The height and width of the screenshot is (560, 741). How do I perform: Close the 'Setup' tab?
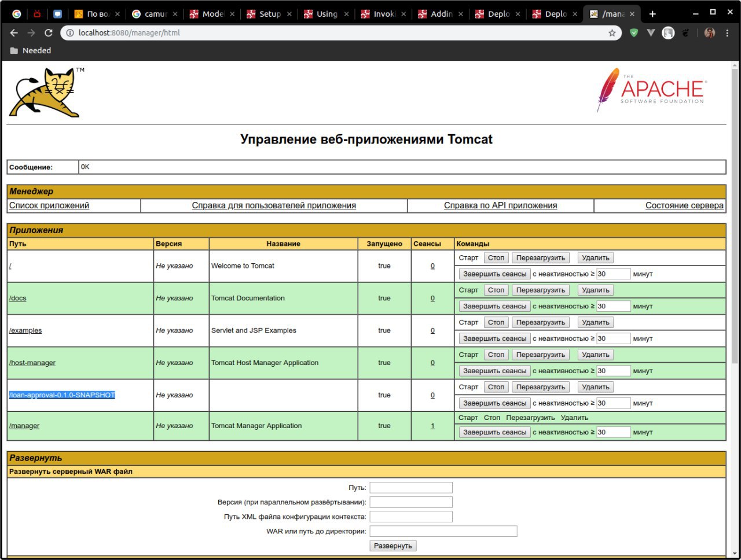pyautogui.click(x=289, y=14)
